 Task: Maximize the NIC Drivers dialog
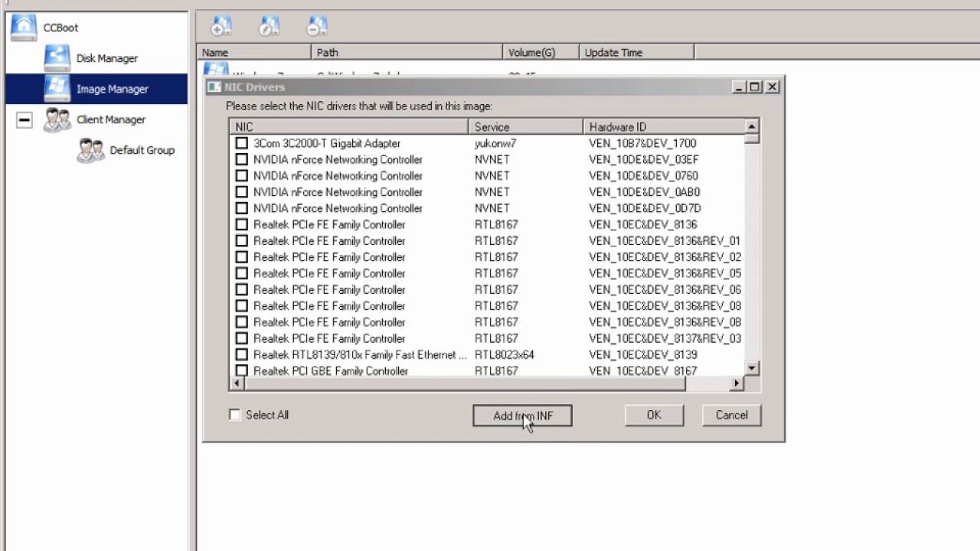pyautogui.click(x=755, y=87)
